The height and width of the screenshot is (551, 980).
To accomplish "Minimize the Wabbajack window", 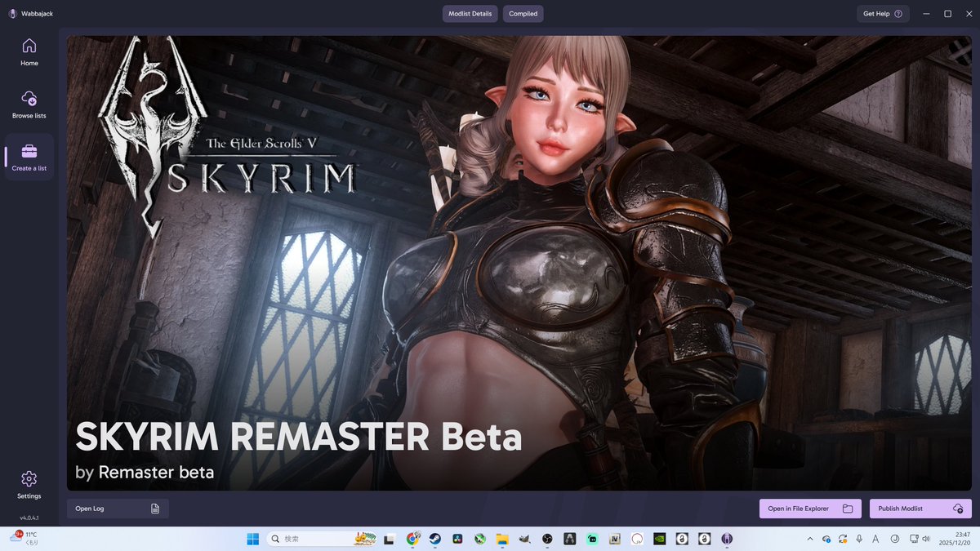I will point(926,14).
